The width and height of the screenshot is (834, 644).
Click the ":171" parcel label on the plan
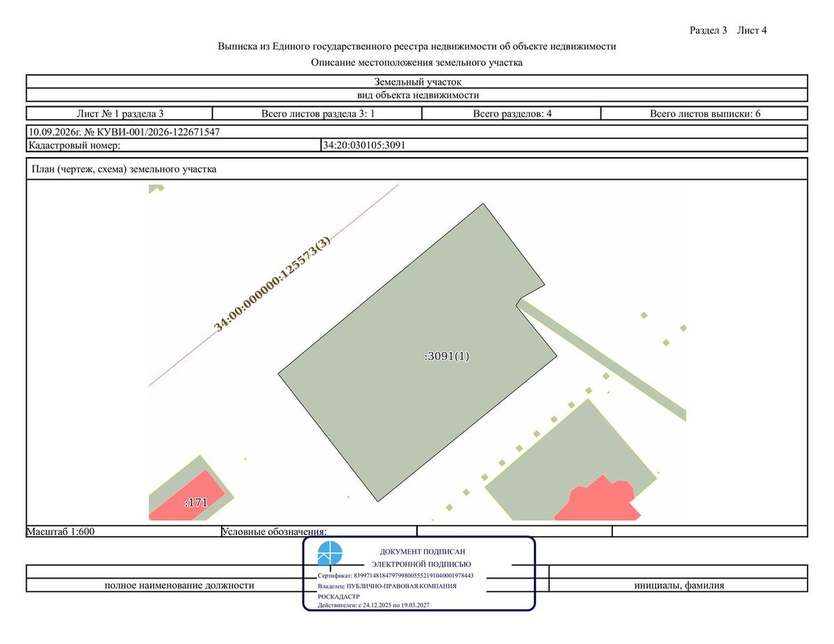click(x=196, y=502)
